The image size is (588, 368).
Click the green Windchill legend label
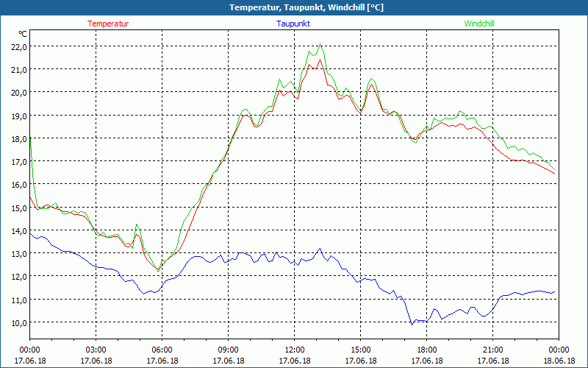tap(479, 24)
